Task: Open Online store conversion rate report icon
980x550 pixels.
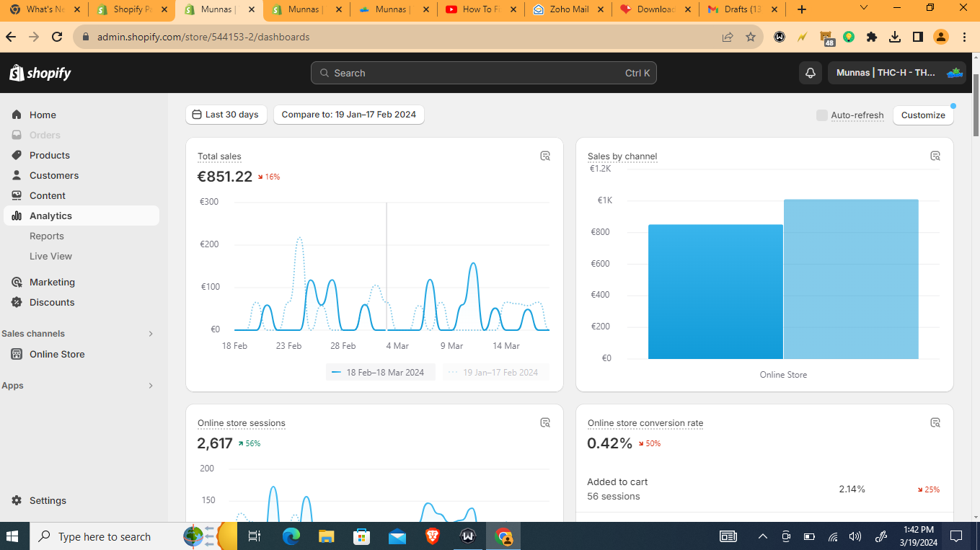Action: coord(935,422)
